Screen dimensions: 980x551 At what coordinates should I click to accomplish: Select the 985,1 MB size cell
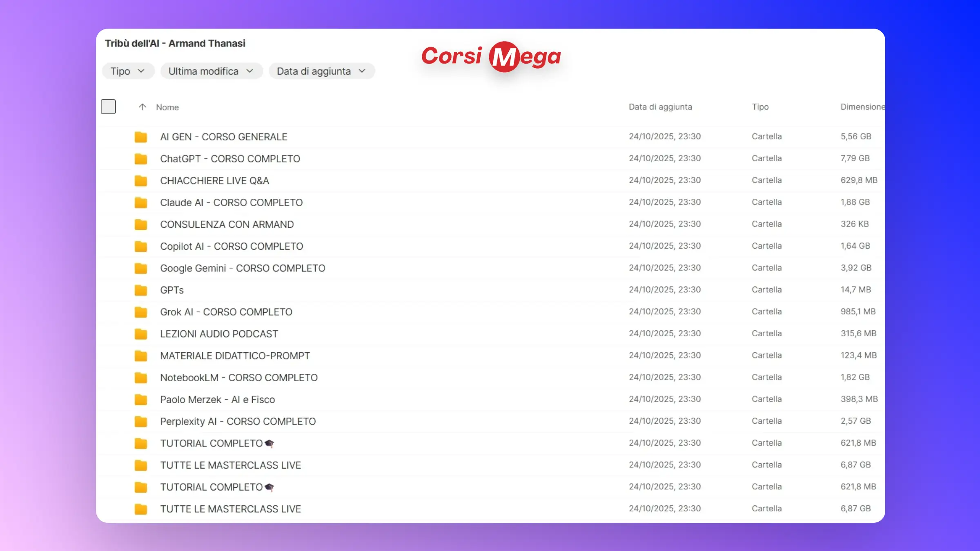click(858, 312)
